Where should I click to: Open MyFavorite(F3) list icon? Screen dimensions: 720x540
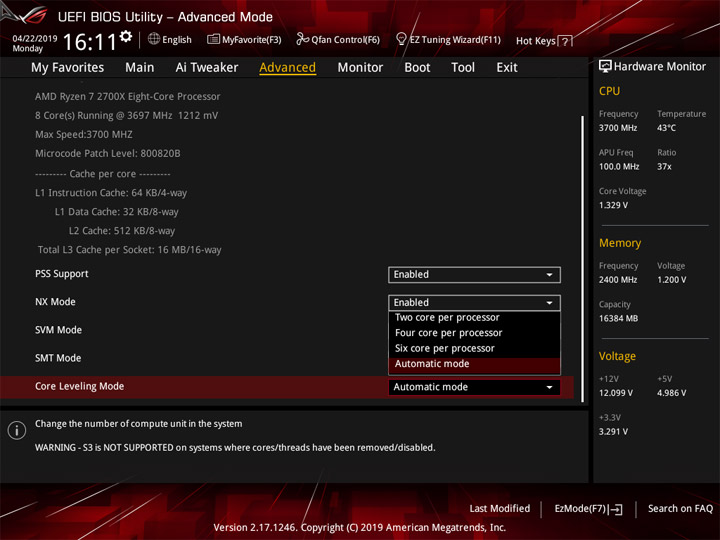coord(213,39)
